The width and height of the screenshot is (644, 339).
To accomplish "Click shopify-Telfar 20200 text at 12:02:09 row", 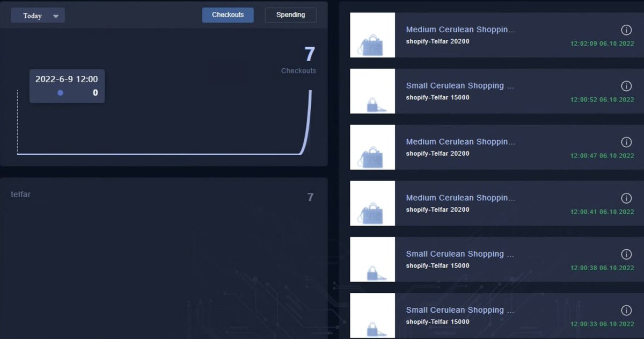I will coord(437,41).
